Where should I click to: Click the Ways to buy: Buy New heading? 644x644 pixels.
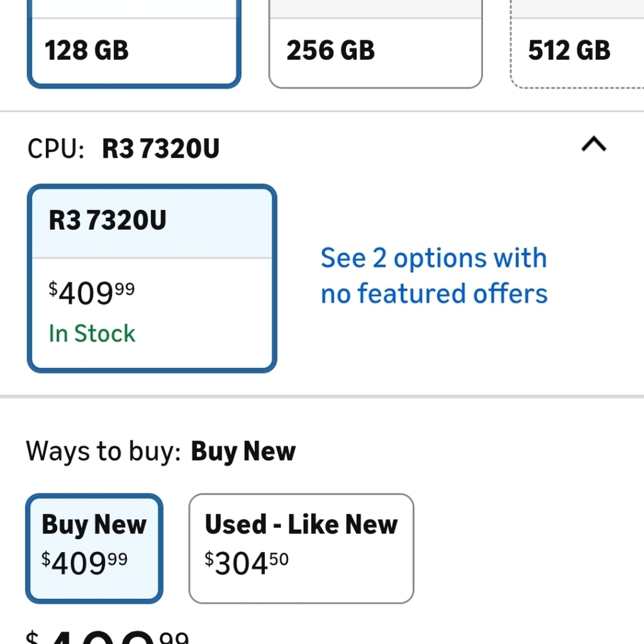coord(161,451)
